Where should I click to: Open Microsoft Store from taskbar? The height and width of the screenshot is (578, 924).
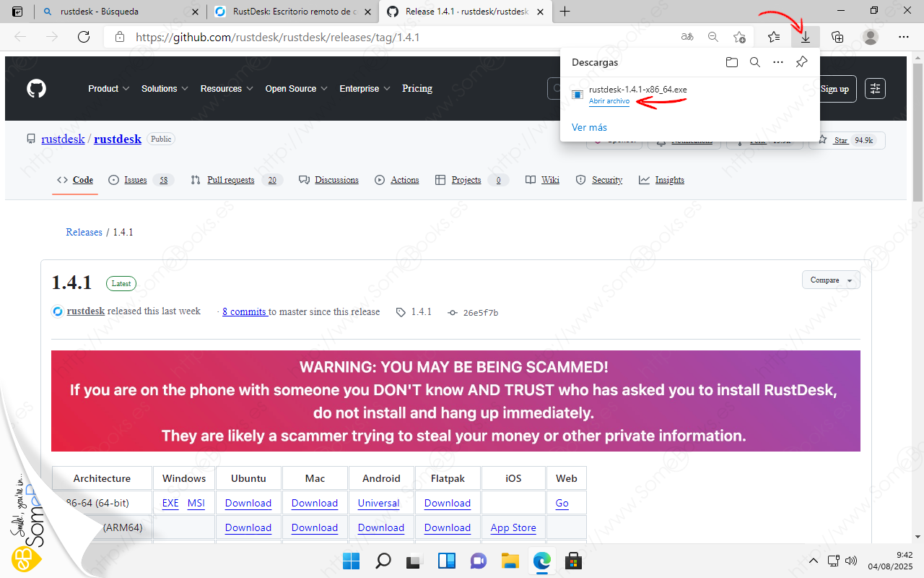(574, 561)
